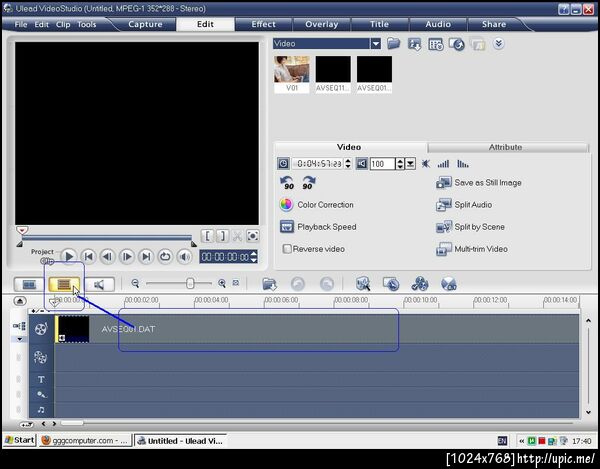600x469 pixels.
Task: Rotate video 90 degrees counterclockwise
Action: [287, 183]
